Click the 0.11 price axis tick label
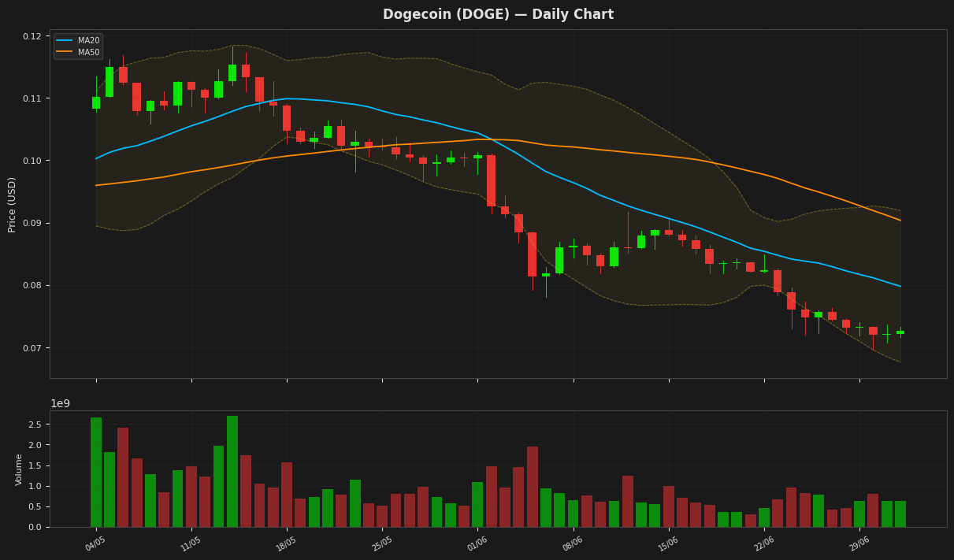The width and height of the screenshot is (954, 560). pyautogui.click(x=32, y=98)
